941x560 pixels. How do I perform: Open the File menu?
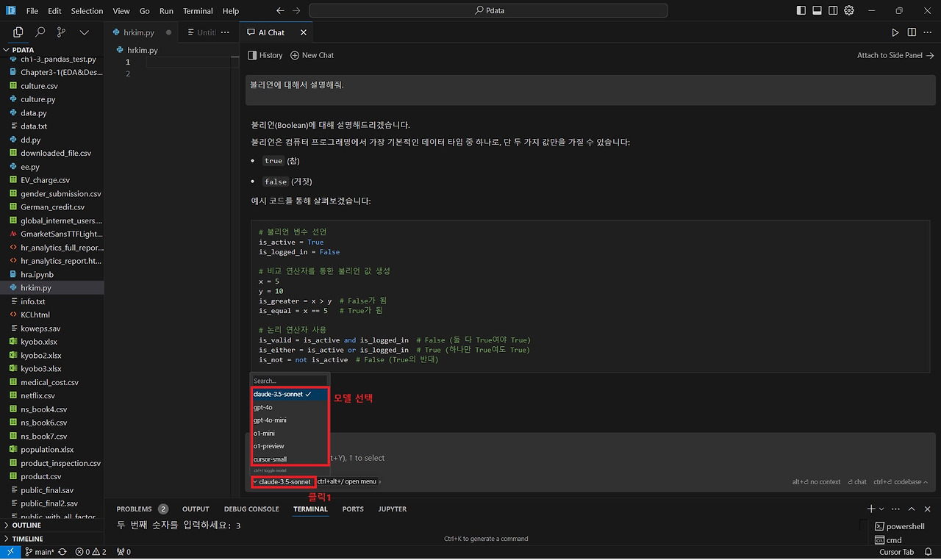tap(32, 11)
